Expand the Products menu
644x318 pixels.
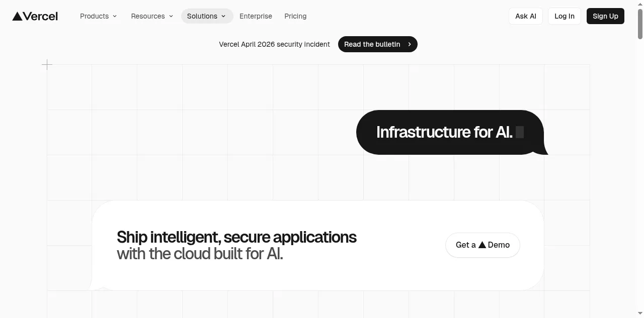coord(99,16)
